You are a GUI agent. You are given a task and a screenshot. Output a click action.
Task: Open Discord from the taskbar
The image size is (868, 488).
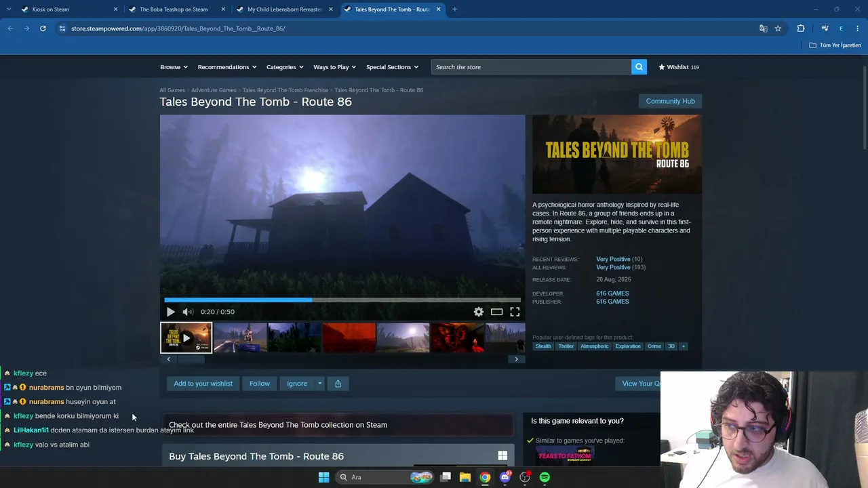pos(505,477)
